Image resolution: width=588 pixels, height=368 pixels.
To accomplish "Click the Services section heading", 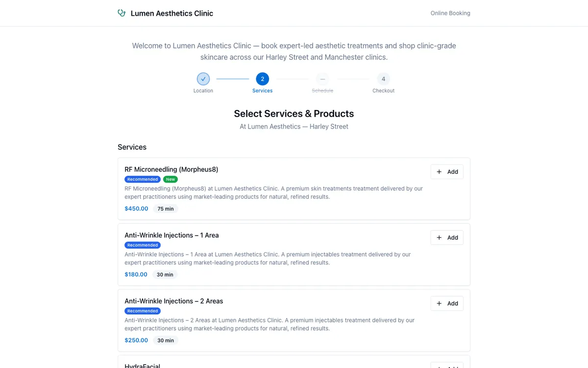I will point(132,147).
